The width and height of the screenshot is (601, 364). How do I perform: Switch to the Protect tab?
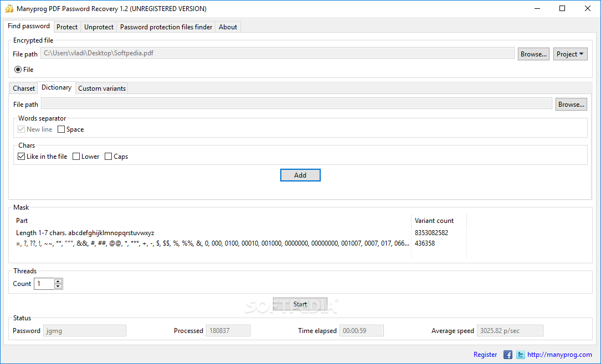click(x=67, y=27)
